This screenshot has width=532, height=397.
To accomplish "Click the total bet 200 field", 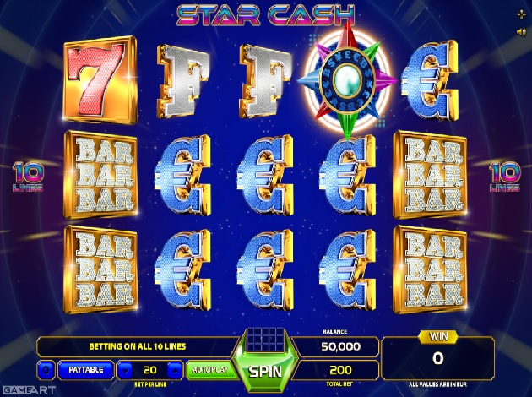I will 340,370.
